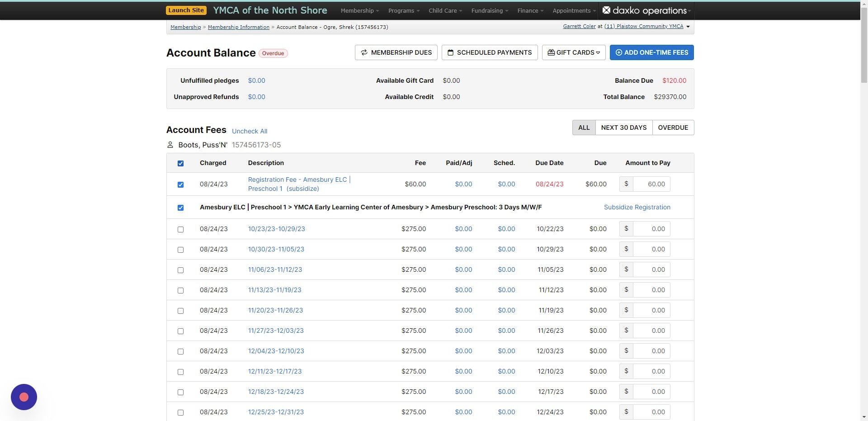Click the Daxko Operations logo icon
This screenshot has height=421, width=868.
pos(606,10)
